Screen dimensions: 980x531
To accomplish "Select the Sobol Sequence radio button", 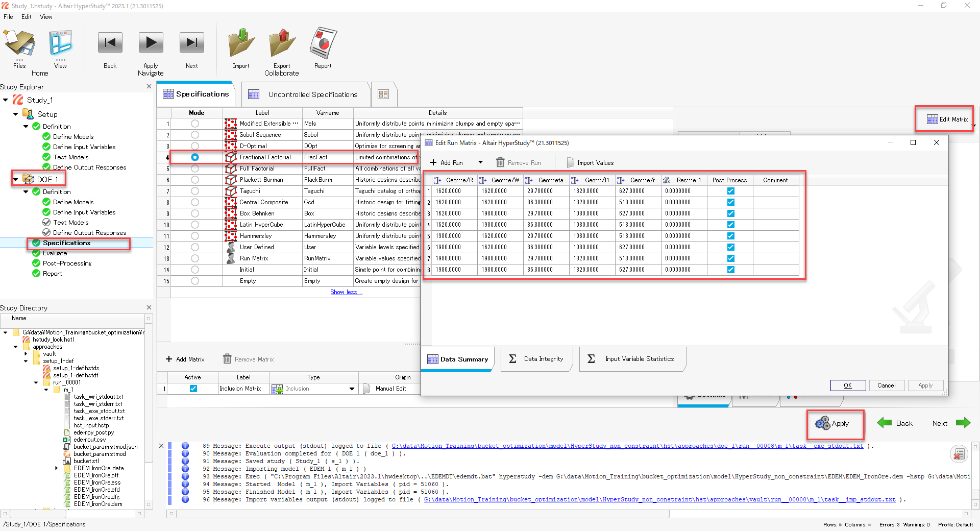I will 195,135.
